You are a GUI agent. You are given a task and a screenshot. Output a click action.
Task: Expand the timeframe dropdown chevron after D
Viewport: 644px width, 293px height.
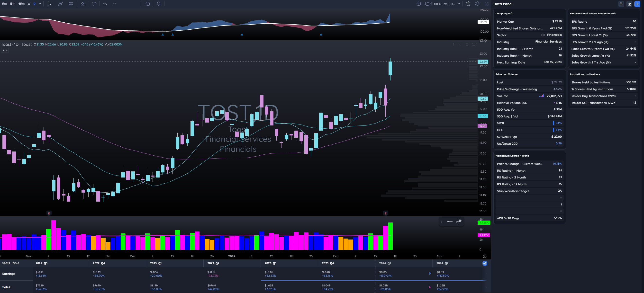40,4
